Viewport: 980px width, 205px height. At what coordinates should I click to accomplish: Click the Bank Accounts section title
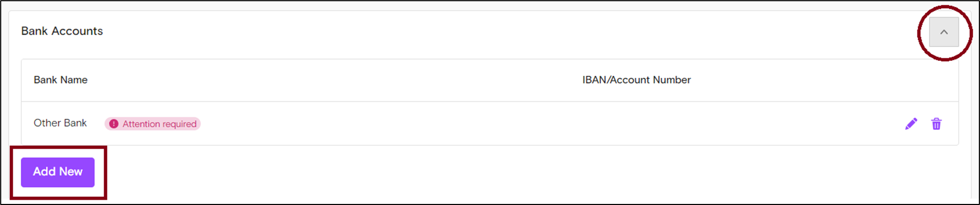[62, 31]
